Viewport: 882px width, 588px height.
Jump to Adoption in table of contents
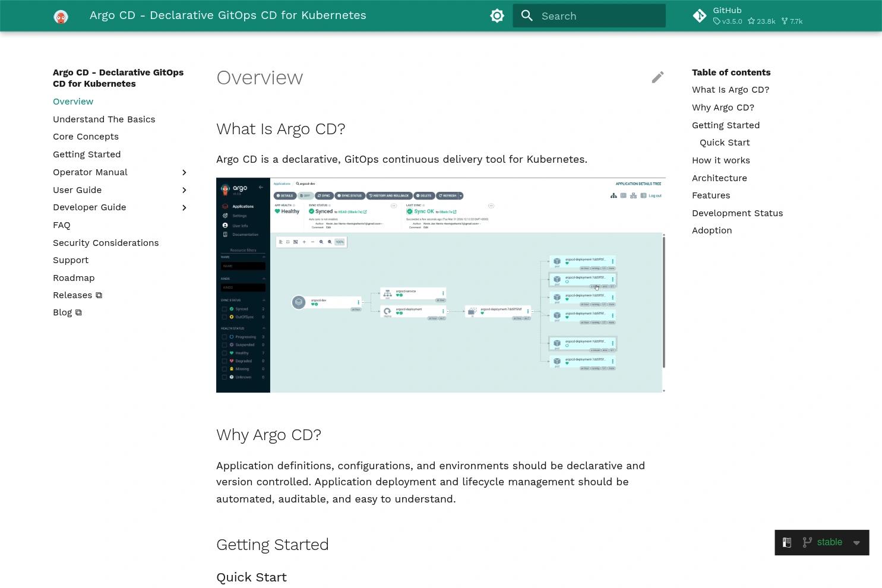coord(712,230)
